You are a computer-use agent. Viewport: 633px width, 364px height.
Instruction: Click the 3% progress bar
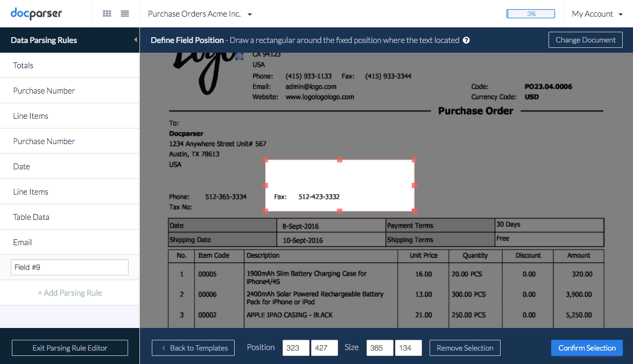(x=531, y=13)
